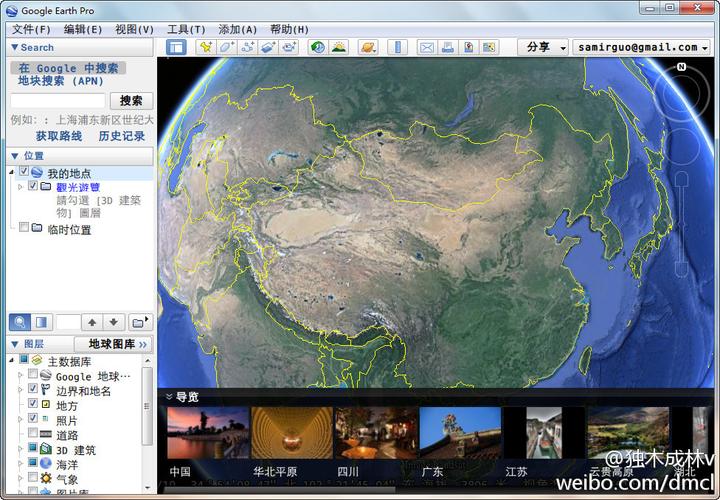Click the search text input field
The image size is (720, 500).
(58, 101)
